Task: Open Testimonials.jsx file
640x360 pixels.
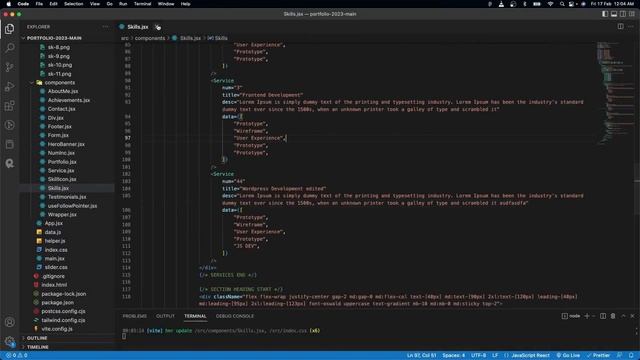Action: [x=67, y=197]
